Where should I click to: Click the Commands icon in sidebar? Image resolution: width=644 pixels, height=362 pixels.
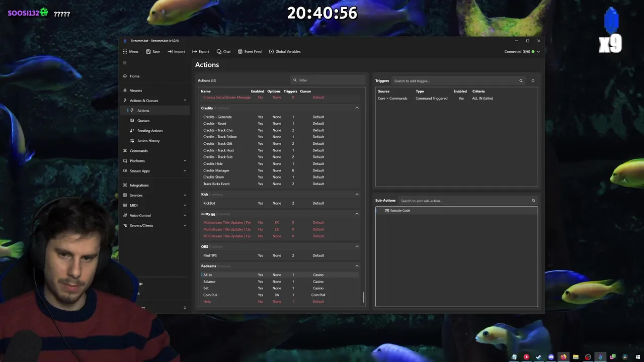pos(125,151)
